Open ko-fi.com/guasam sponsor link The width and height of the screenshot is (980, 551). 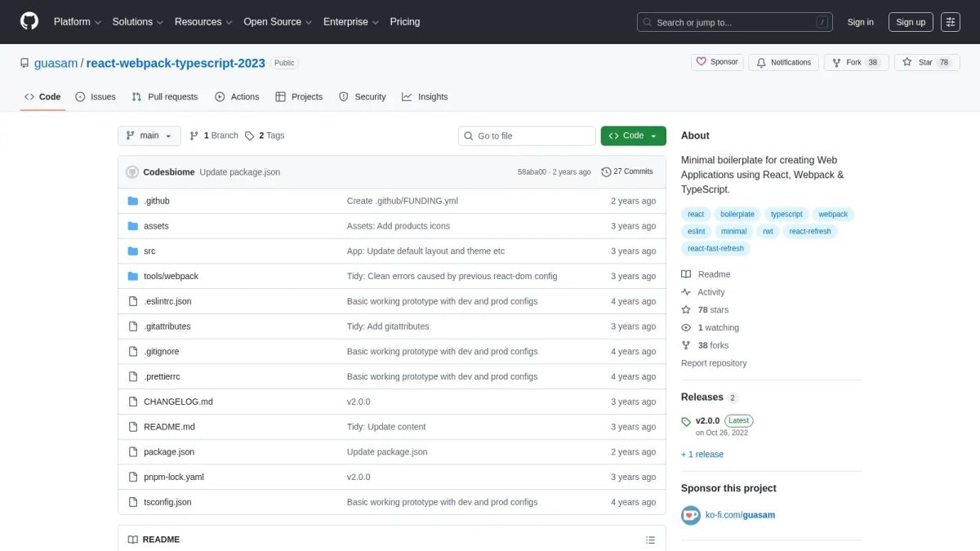pos(740,515)
